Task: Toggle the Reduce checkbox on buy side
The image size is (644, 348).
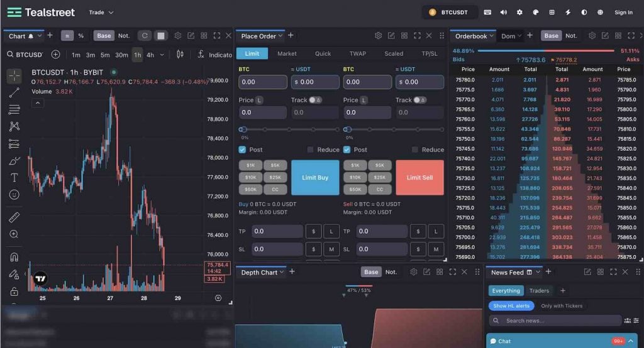Action: tap(310, 150)
